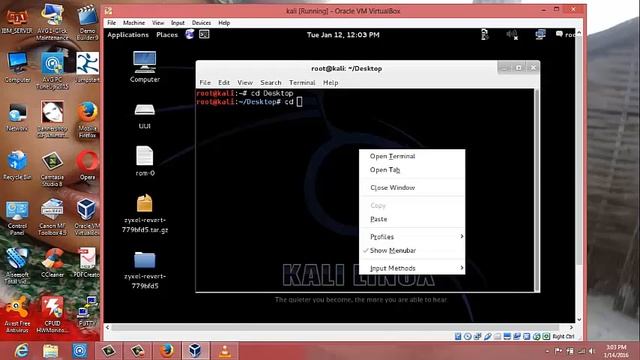The height and width of the screenshot is (360, 640).
Task: Click the Kali panel clock Tue Jan 12
Action: tap(343, 35)
